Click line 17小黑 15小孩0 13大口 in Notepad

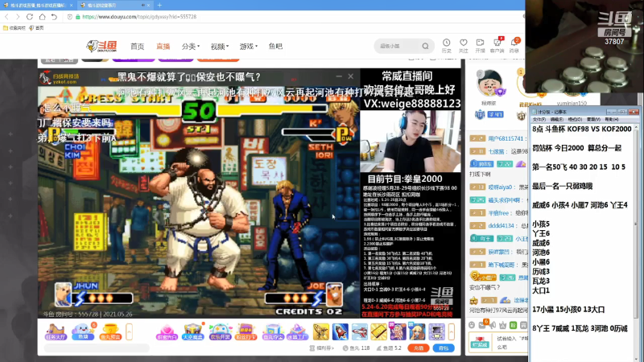(568, 310)
